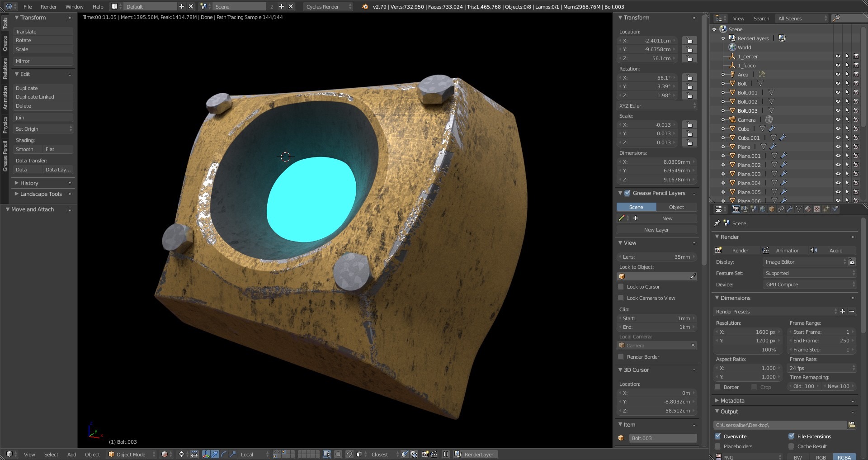Click the resolution percentage 100% slider
Viewport: 868px width, 460px height.
748,350
